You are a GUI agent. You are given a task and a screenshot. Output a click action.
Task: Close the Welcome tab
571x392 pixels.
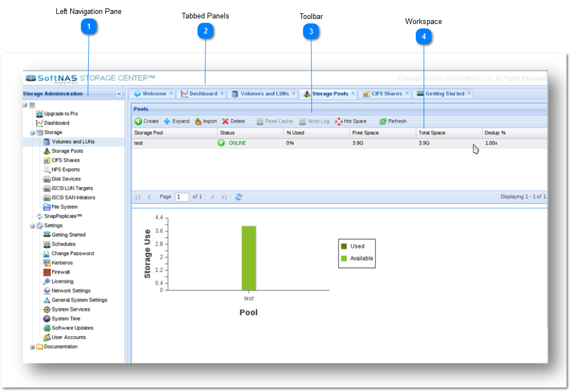[x=171, y=93]
